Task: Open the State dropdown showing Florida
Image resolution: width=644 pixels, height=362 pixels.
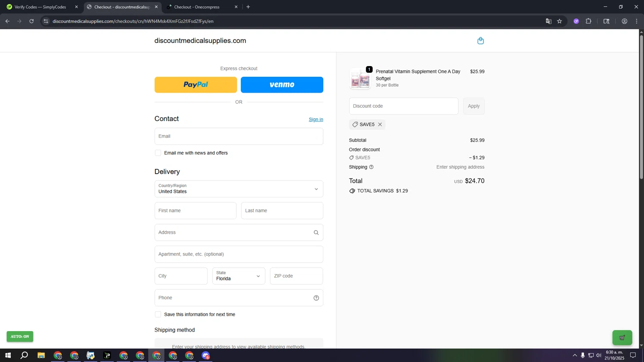Action: (x=239, y=276)
